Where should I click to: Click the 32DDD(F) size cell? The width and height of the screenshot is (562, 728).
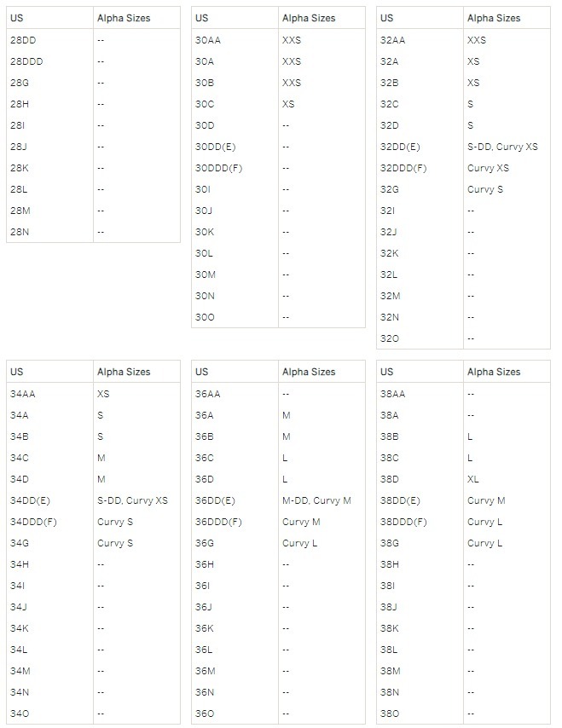click(x=403, y=168)
